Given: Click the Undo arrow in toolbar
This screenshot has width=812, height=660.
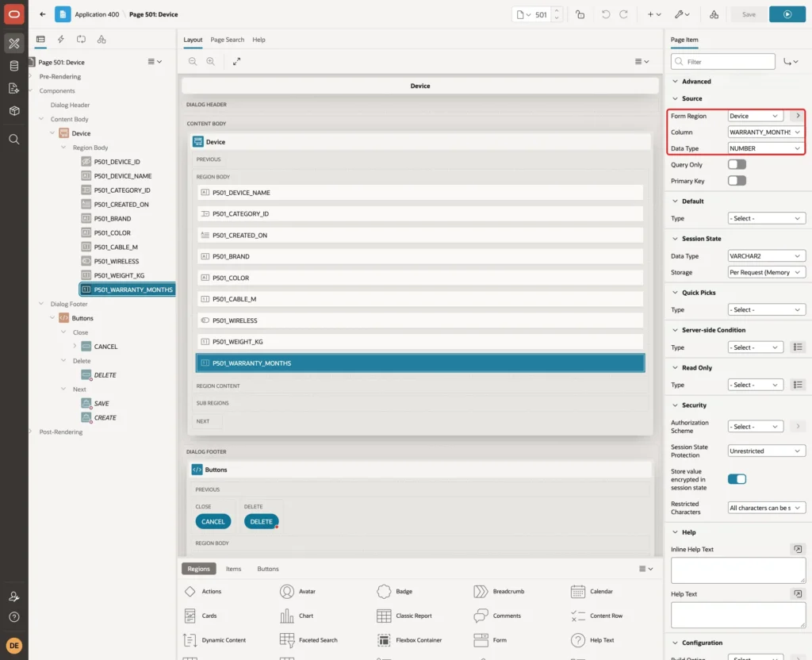Looking at the screenshot, I should 605,14.
